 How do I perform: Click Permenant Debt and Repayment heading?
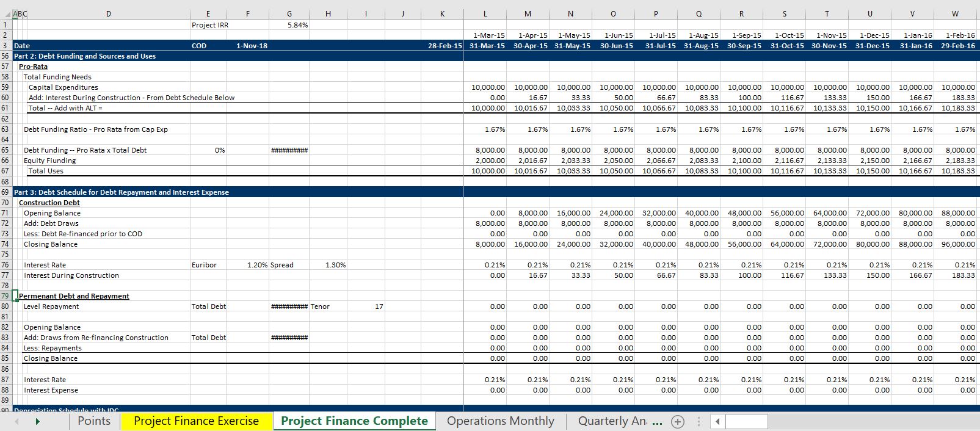tap(74, 296)
